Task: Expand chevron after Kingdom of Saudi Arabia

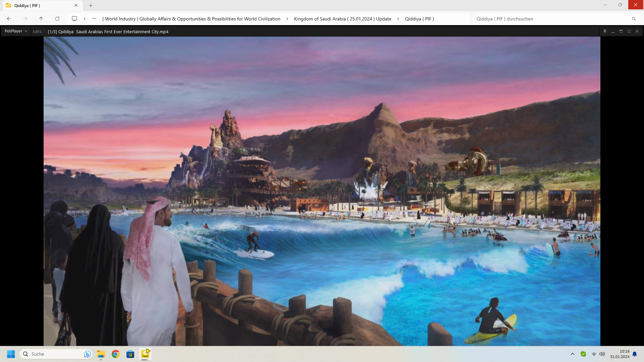Action: 398,19
